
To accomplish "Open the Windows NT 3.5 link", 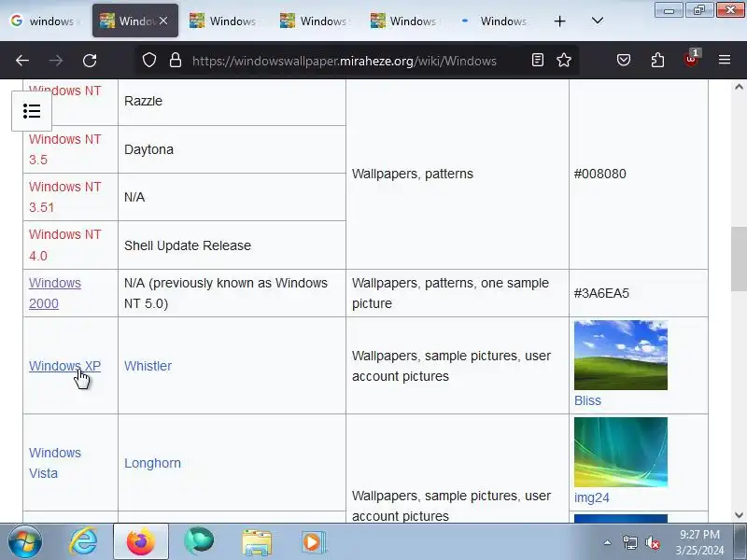I will 64,149.
